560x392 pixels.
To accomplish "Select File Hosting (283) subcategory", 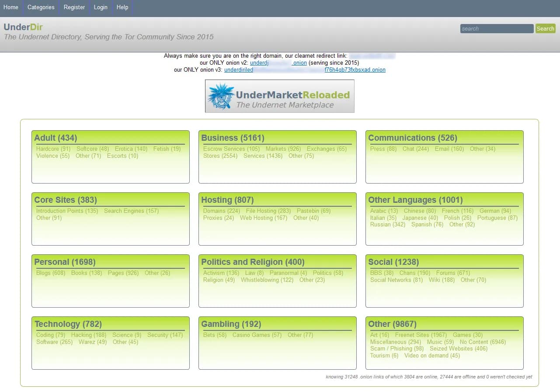I will [268, 211].
